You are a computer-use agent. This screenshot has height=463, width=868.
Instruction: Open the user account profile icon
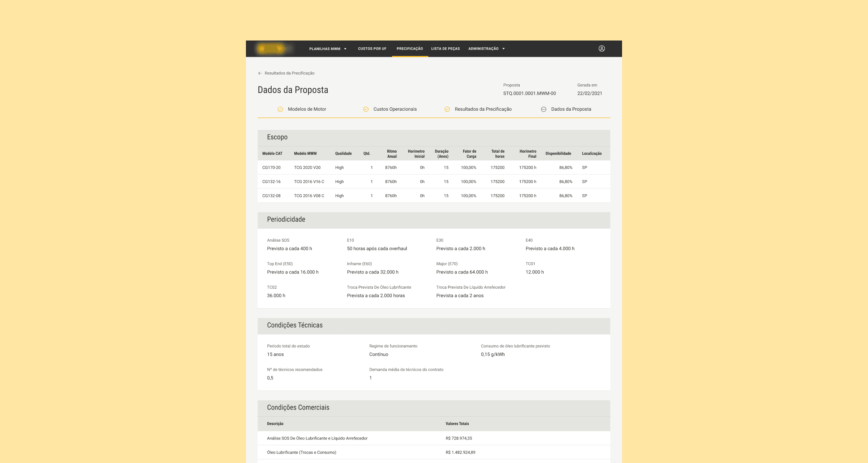[601, 48]
